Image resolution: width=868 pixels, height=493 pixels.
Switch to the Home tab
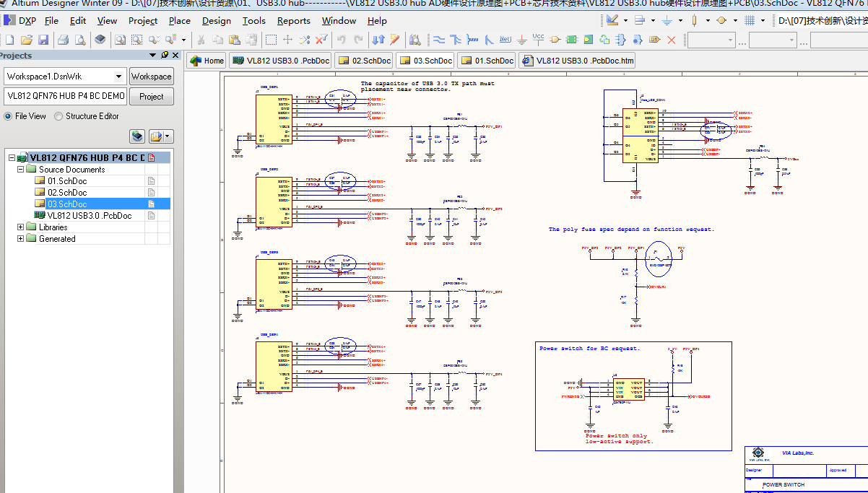pos(207,61)
